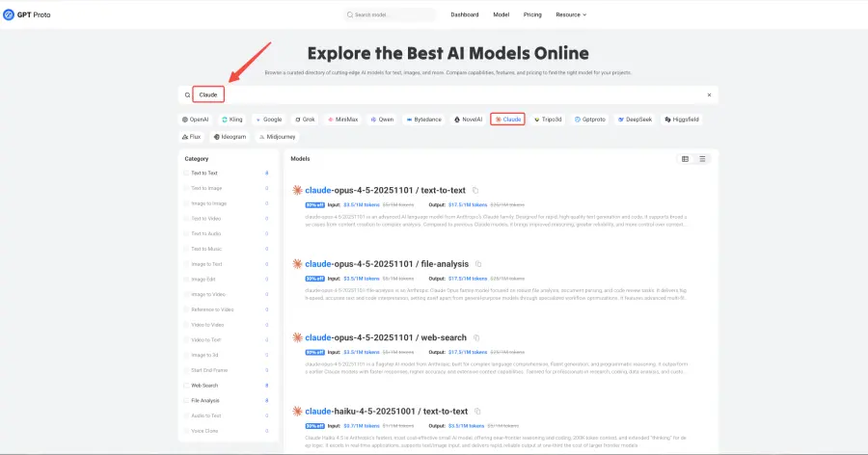Filter by Flux provider chip

click(192, 137)
